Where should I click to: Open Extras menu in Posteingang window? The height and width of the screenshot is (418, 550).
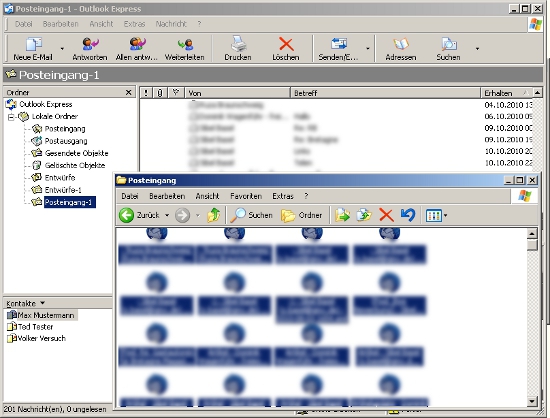point(283,196)
